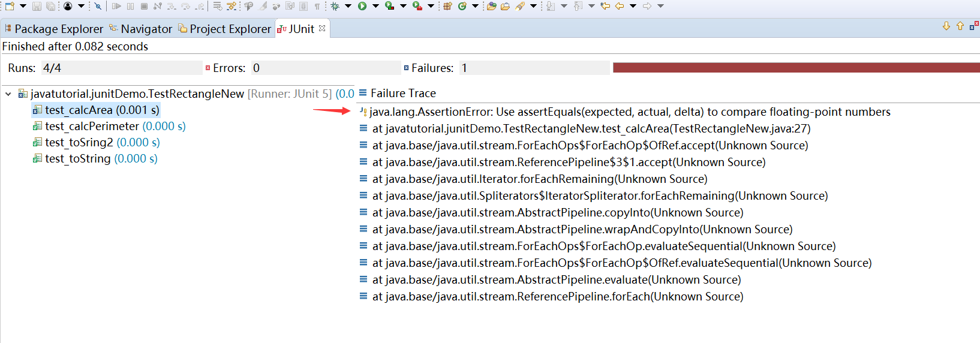Viewport: 980px width, 343px height.
Task: Toggle Show Failures Only button
Action: pos(974,26)
